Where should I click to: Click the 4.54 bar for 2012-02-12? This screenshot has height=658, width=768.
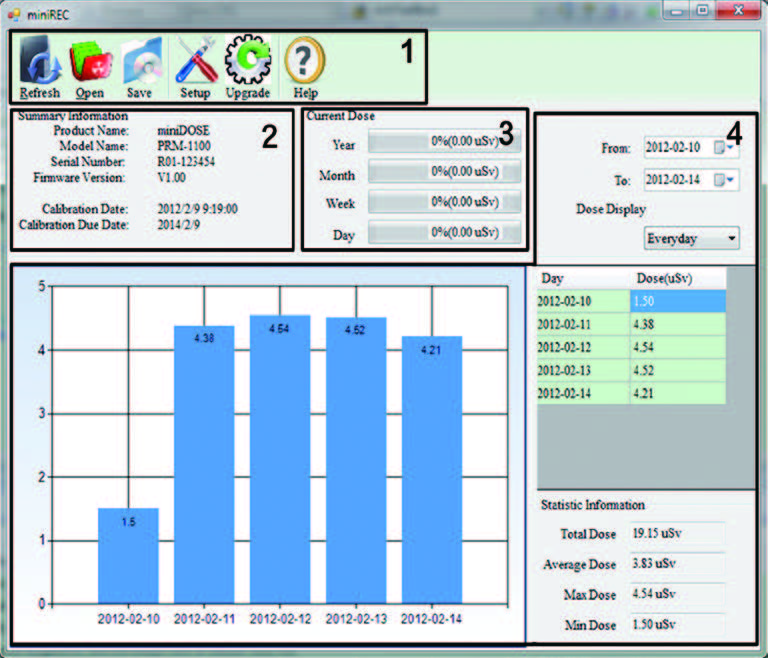pos(280,460)
